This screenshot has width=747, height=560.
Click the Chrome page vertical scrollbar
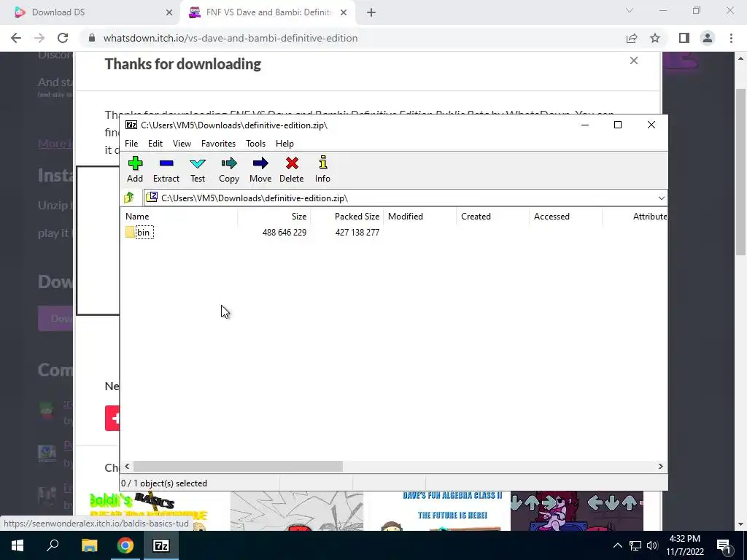[740, 172]
